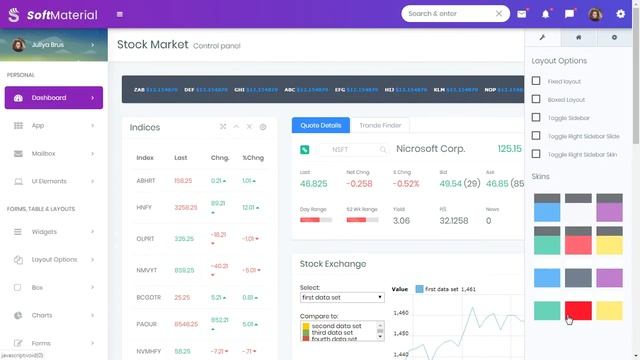
Task: Pick the purple skin with dark header
Action: (609, 208)
